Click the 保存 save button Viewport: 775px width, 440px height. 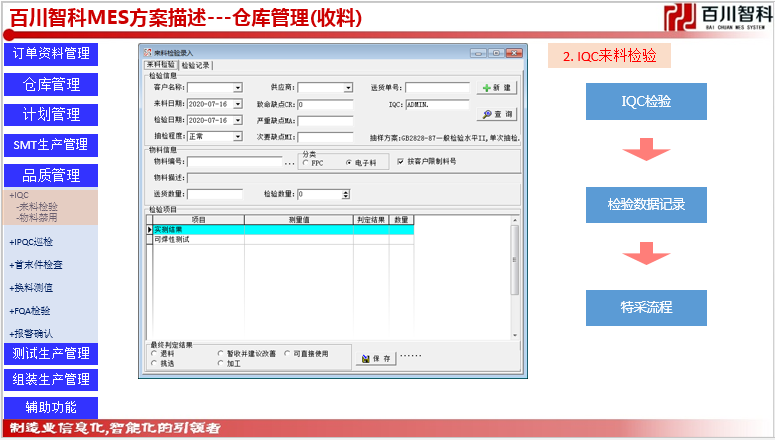pyautogui.click(x=376, y=358)
